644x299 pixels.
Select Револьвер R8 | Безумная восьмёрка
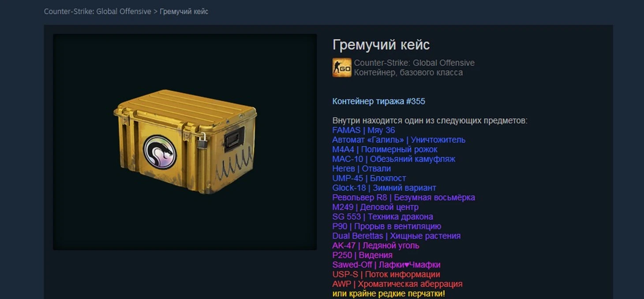coord(404,197)
